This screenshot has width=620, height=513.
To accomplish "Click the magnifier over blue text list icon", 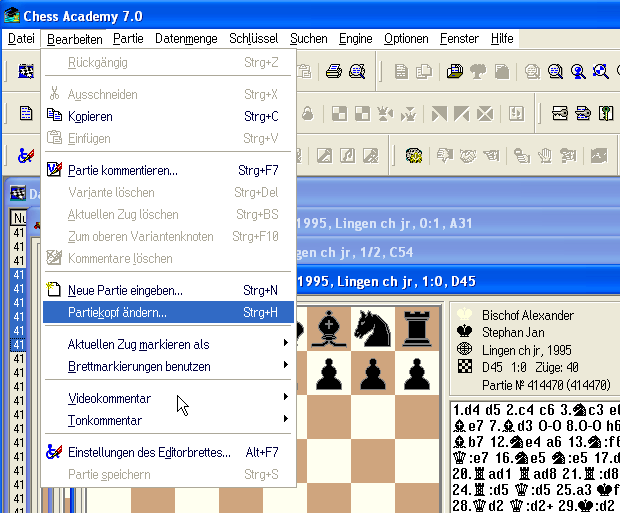I will pos(555,72).
